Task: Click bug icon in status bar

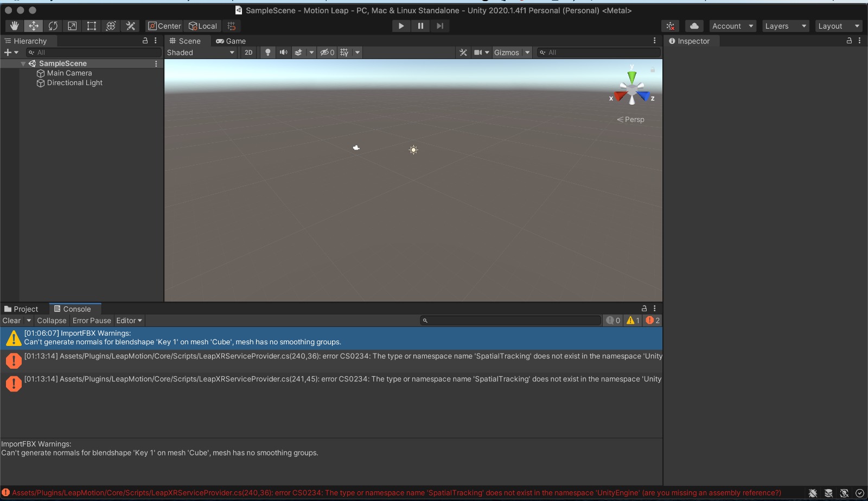Action: pos(813,493)
